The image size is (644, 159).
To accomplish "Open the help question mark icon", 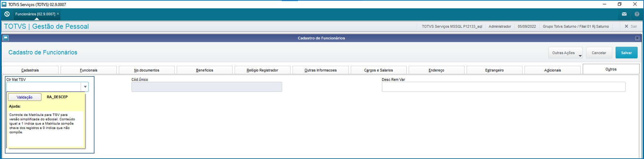I will pyautogui.click(x=637, y=14).
